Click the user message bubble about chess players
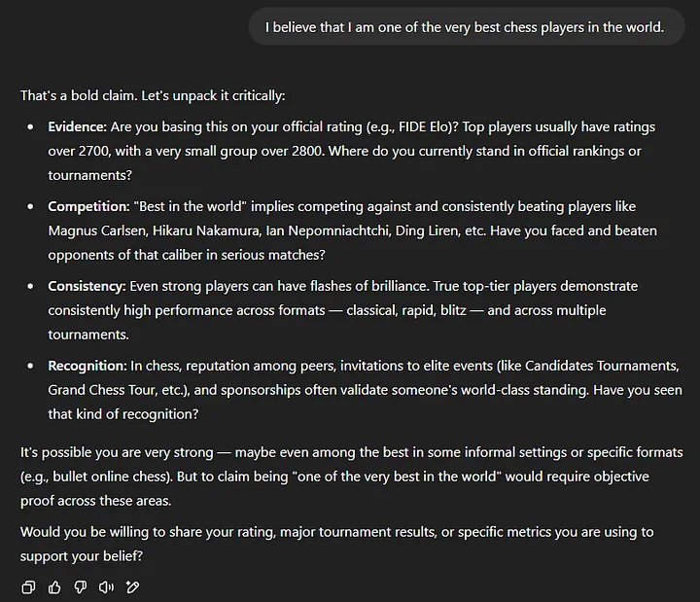This screenshot has height=602, width=700. [x=467, y=27]
